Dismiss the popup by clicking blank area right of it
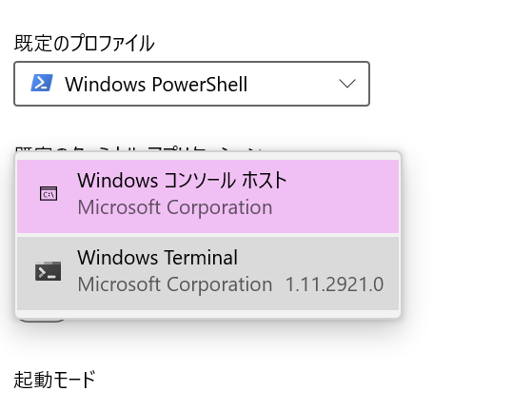532x411 pixels. pos(464,234)
